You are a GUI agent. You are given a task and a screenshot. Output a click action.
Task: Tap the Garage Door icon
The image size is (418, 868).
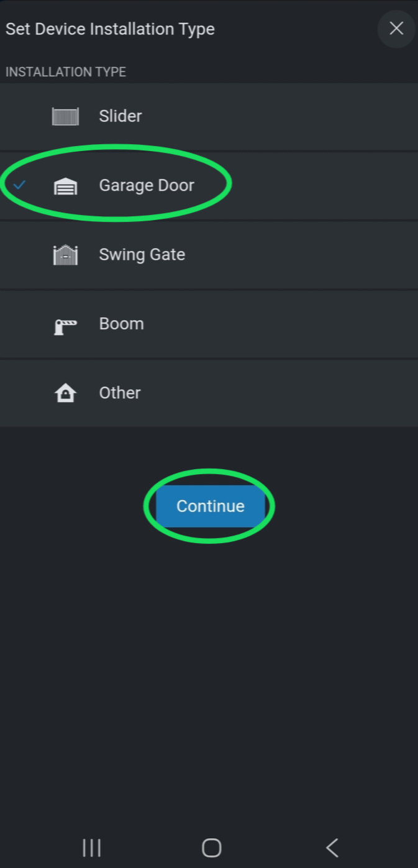click(x=65, y=186)
